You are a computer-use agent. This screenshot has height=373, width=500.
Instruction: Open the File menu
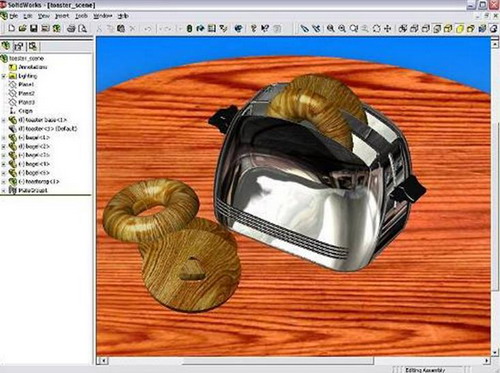point(13,16)
